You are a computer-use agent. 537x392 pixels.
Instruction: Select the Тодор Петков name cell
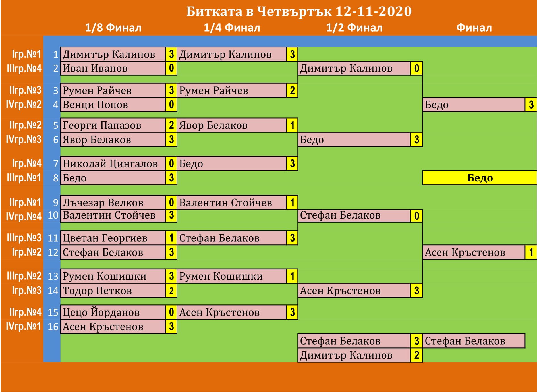click(x=113, y=291)
